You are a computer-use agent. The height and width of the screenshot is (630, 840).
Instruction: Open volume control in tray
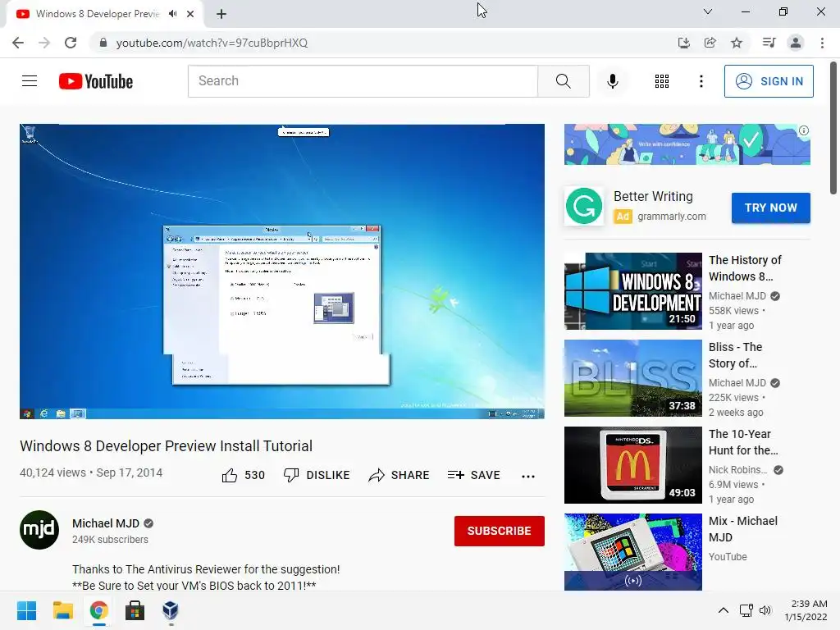pyautogui.click(x=765, y=610)
